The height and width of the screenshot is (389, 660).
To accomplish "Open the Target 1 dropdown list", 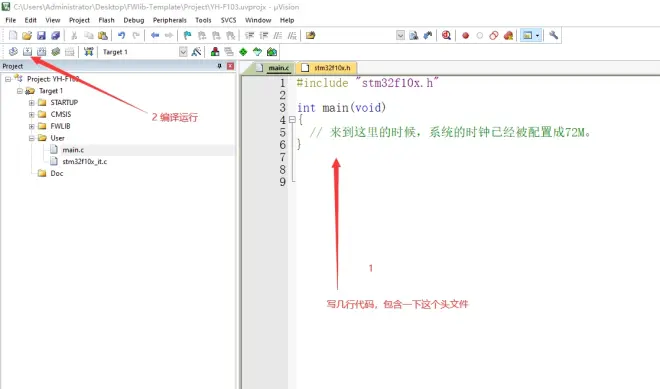I will 183,52.
